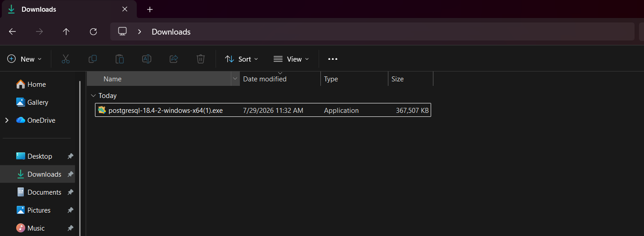The height and width of the screenshot is (236, 644).
Task: Click the Copy icon in toolbar
Action: [x=93, y=59]
